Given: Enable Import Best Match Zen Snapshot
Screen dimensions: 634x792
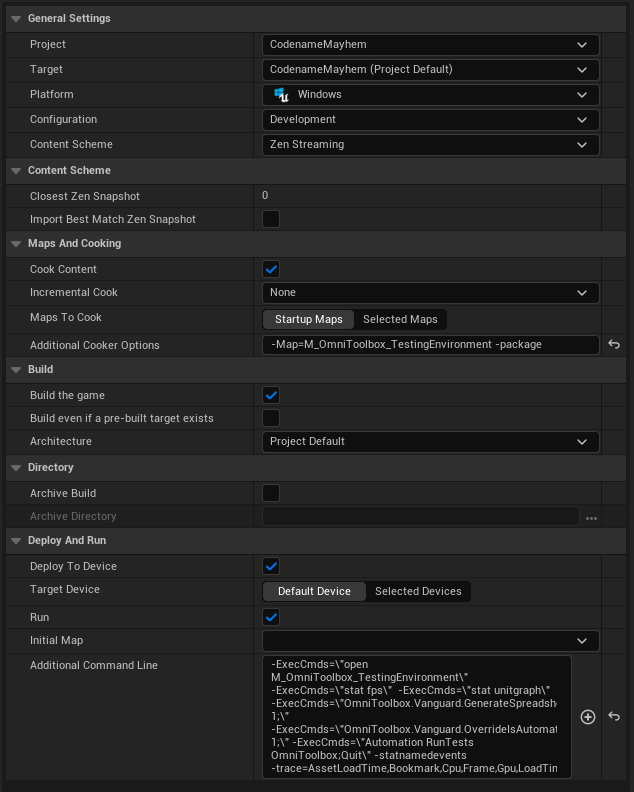Looking at the screenshot, I should point(271,219).
